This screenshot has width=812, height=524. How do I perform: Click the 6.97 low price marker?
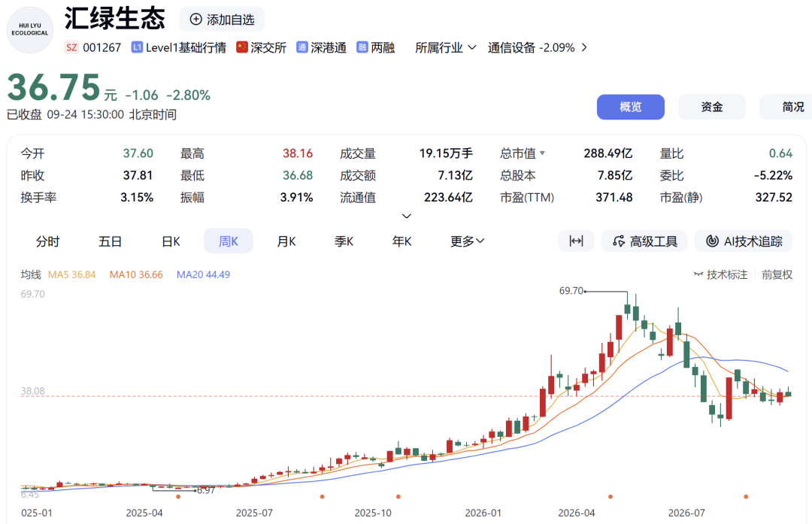click(x=205, y=490)
